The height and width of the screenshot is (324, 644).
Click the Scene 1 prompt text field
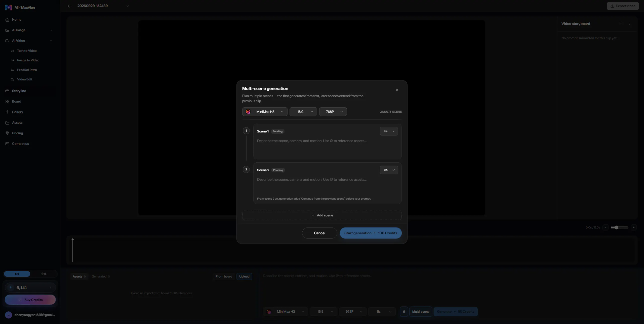pyautogui.click(x=327, y=147)
